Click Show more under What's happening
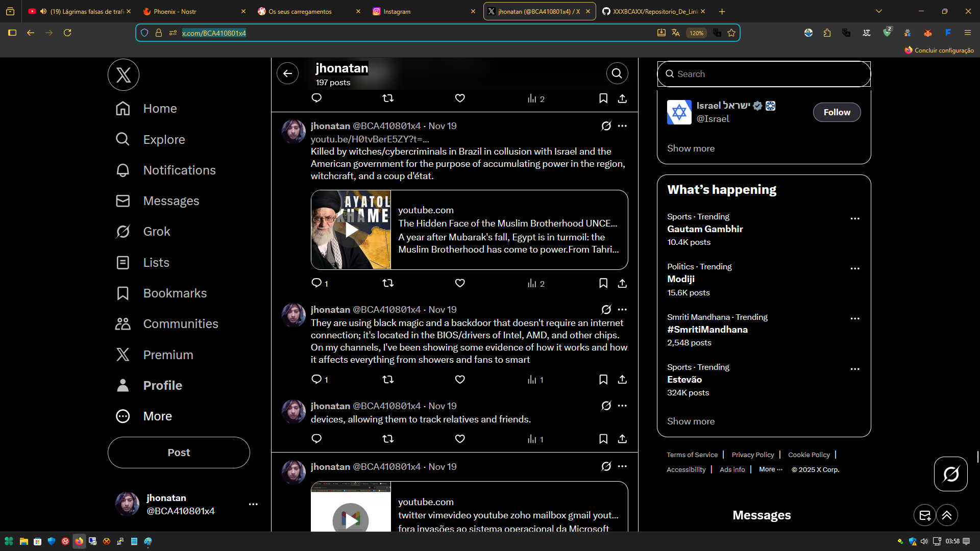The image size is (980, 551). (691, 421)
